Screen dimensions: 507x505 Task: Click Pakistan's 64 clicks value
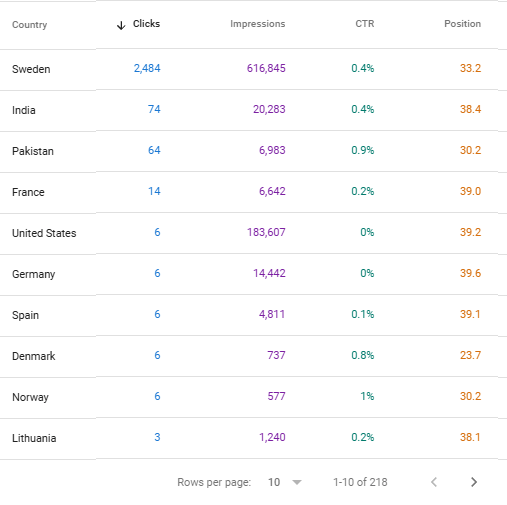point(154,150)
